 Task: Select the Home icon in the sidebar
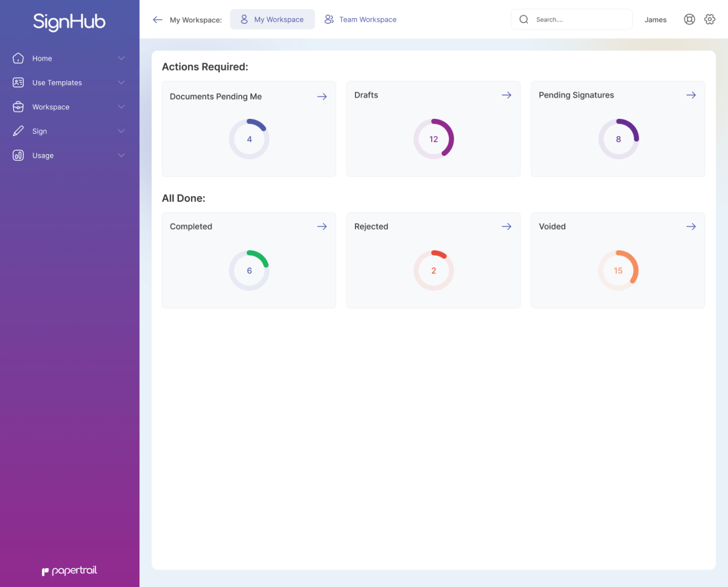(17, 58)
